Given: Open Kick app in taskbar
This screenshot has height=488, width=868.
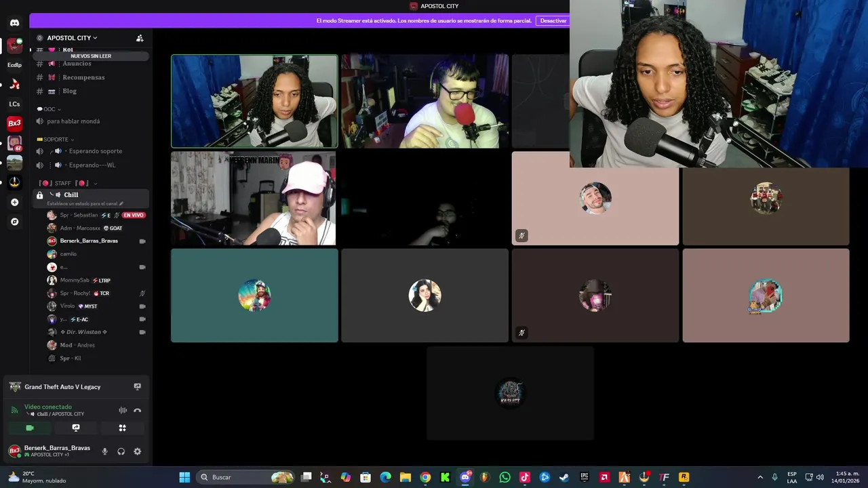Looking at the screenshot, I should click(x=446, y=477).
